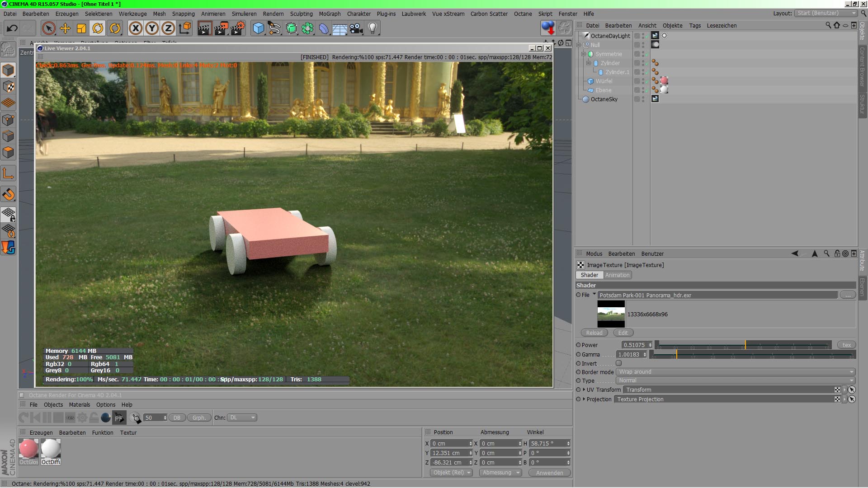This screenshot has height=488, width=868.
Task: Select the Move tool in toolbar
Action: point(65,28)
